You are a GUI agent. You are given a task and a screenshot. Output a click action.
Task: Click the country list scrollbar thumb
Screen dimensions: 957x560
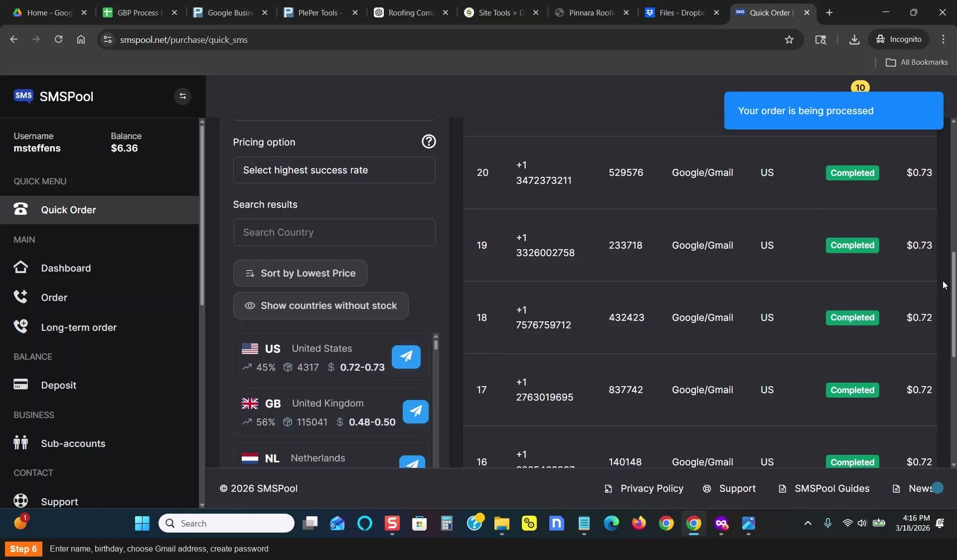click(x=436, y=344)
